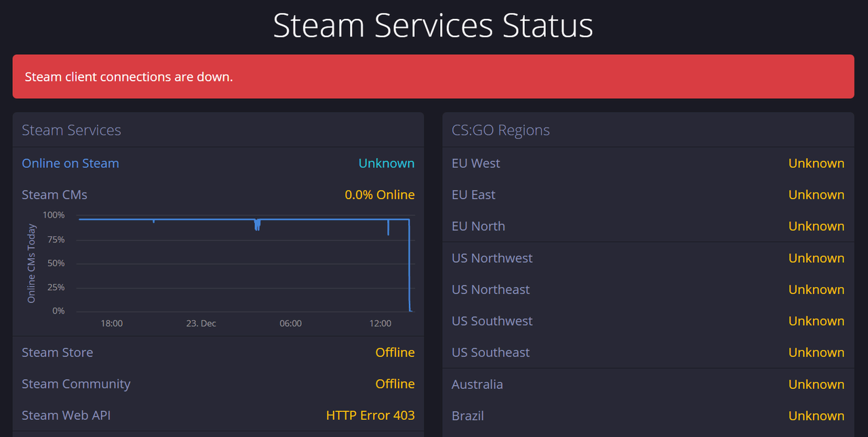Viewport: 868px width, 437px height.
Task: Click the EU North region name
Action: pos(478,226)
